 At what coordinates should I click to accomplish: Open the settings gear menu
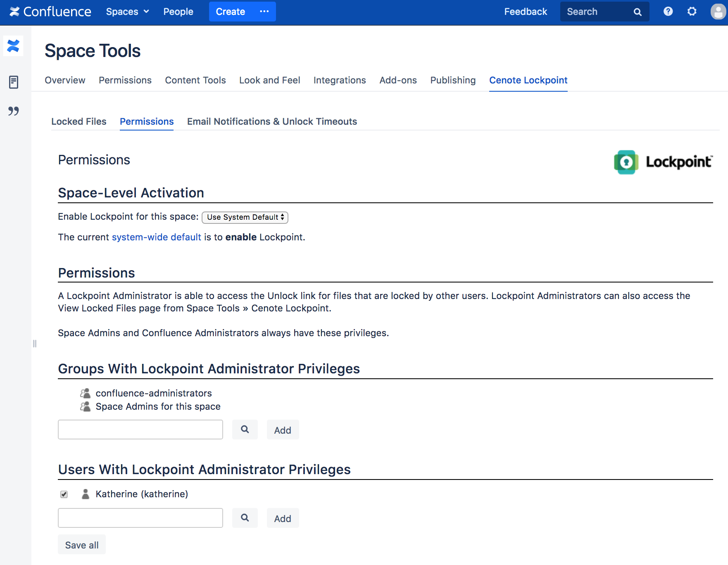click(692, 12)
